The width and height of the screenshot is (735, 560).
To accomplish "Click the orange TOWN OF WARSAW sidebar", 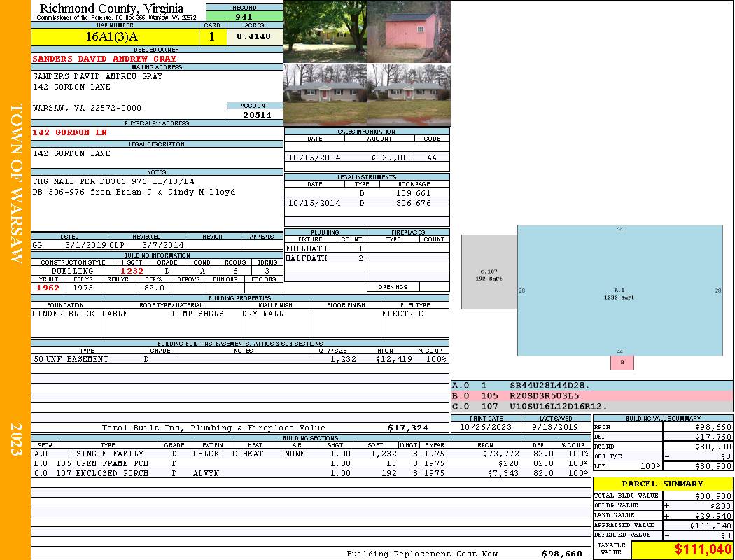I will [15, 182].
